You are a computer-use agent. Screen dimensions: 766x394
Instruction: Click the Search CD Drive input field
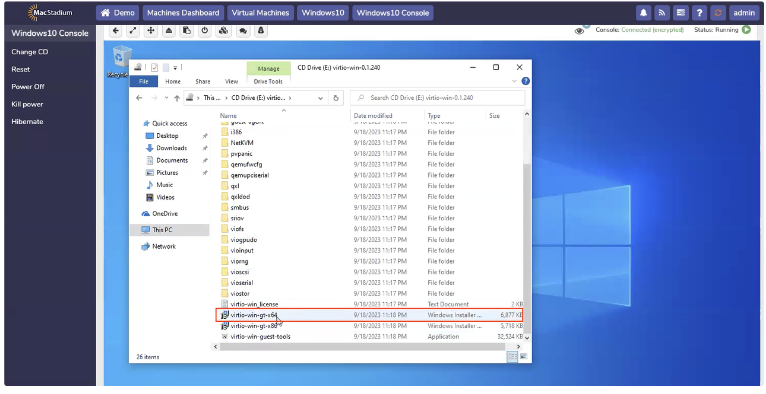tap(438, 98)
